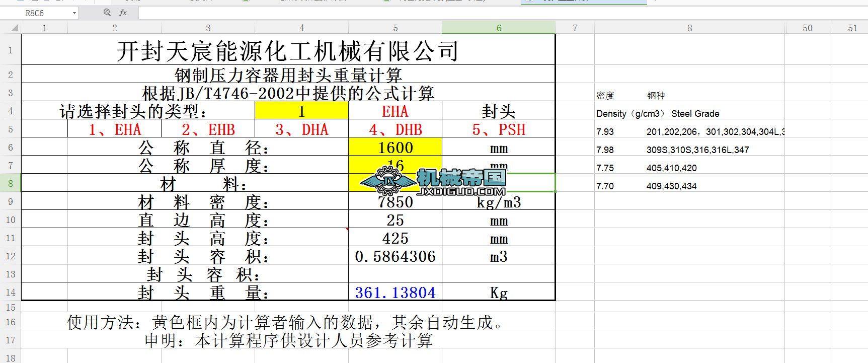Click the m3 unit cell

499,256
